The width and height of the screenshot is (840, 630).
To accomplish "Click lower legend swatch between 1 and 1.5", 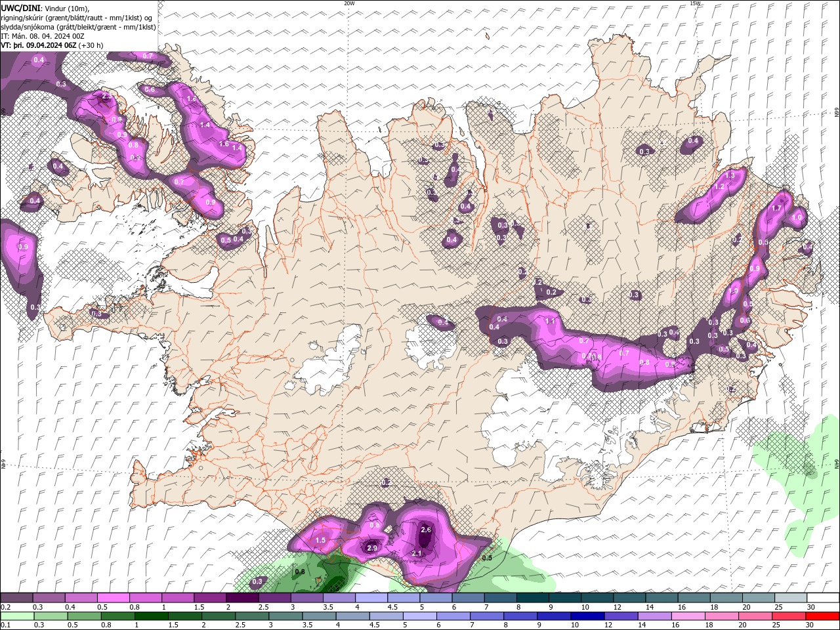I will coord(152,616).
